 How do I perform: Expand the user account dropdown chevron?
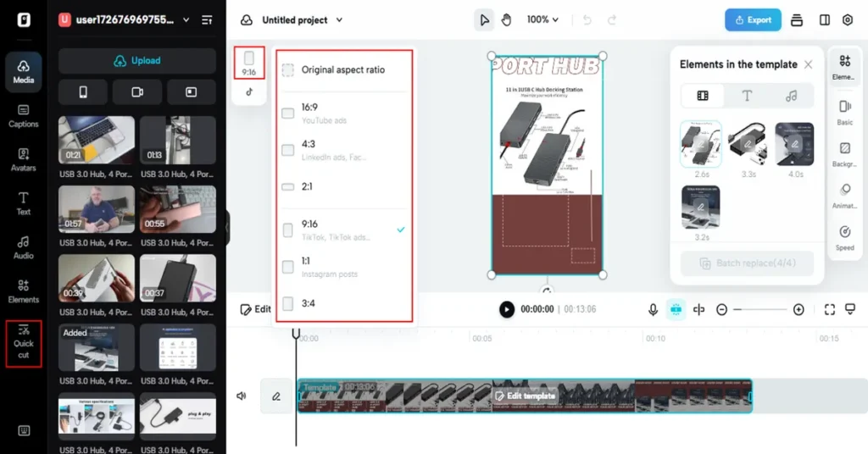186,20
